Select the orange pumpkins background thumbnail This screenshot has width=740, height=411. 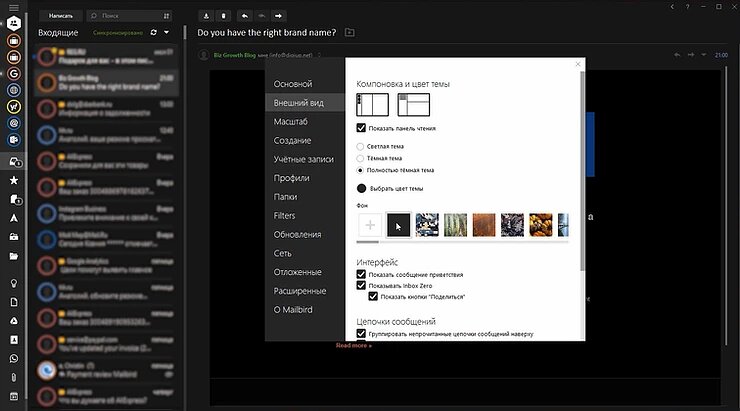click(x=541, y=225)
